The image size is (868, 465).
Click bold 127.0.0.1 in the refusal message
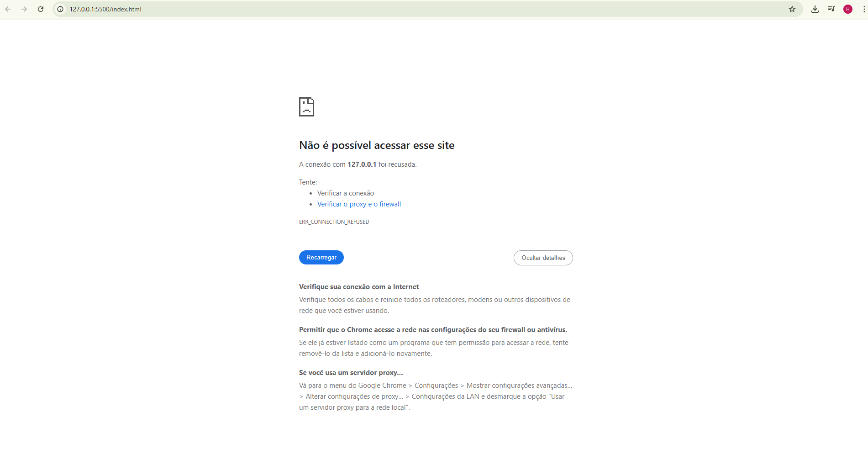click(362, 164)
